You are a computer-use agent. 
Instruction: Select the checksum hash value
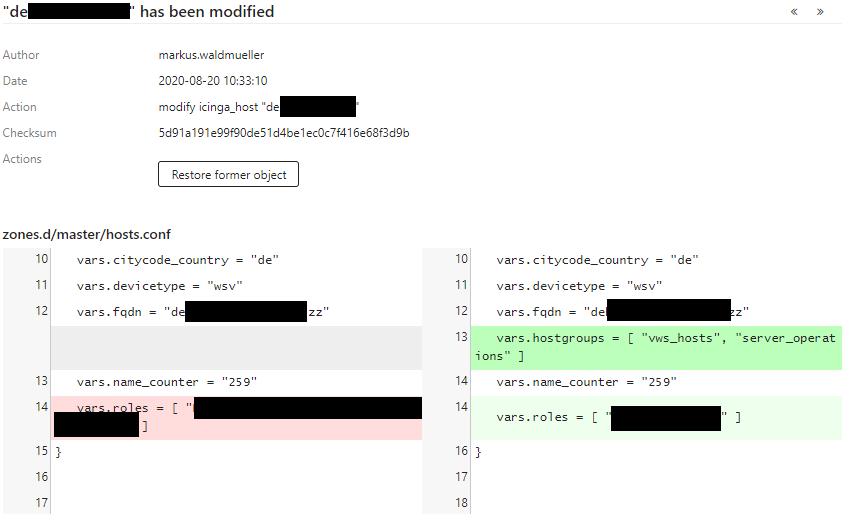coord(284,133)
